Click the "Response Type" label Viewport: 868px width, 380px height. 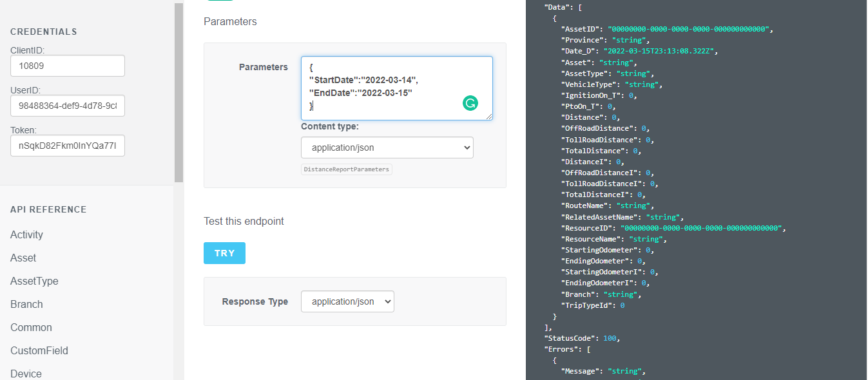point(255,301)
